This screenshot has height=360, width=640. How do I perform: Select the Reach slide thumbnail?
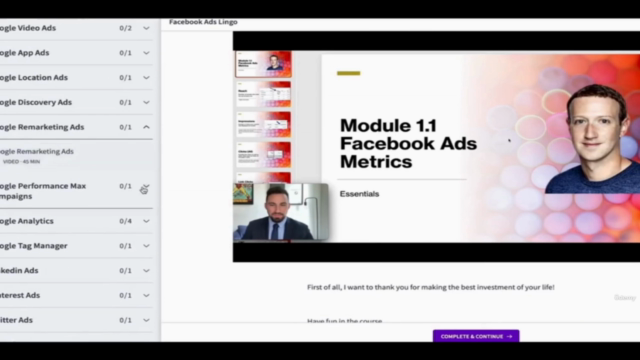263,94
